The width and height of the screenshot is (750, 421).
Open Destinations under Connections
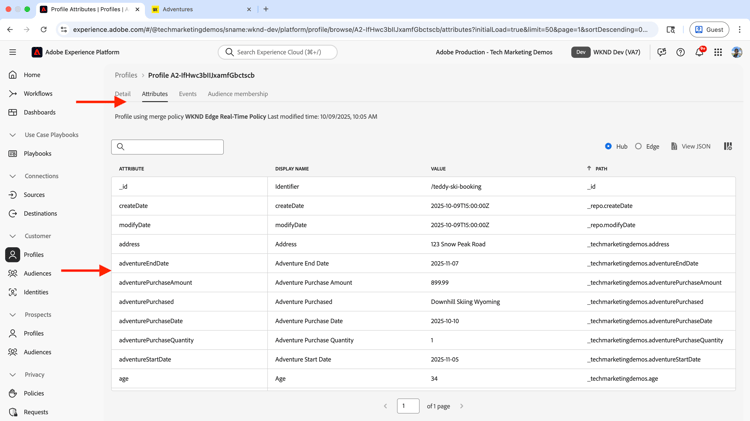(40, 213)
